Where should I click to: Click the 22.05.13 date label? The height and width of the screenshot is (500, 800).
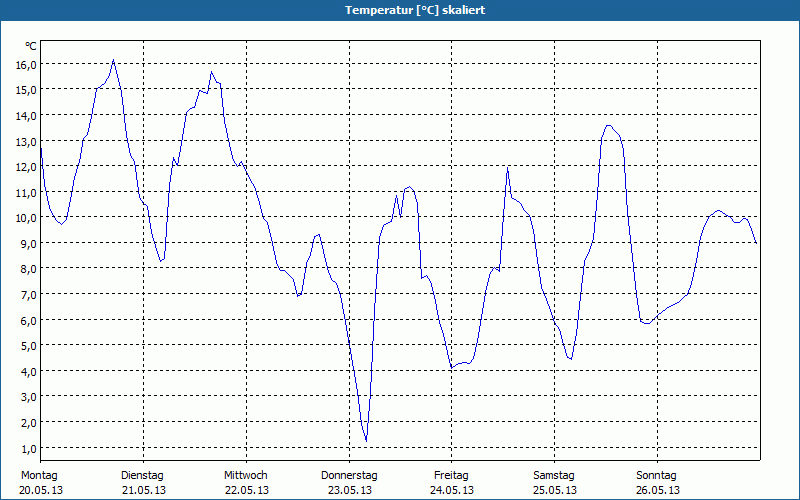(247, 491)
